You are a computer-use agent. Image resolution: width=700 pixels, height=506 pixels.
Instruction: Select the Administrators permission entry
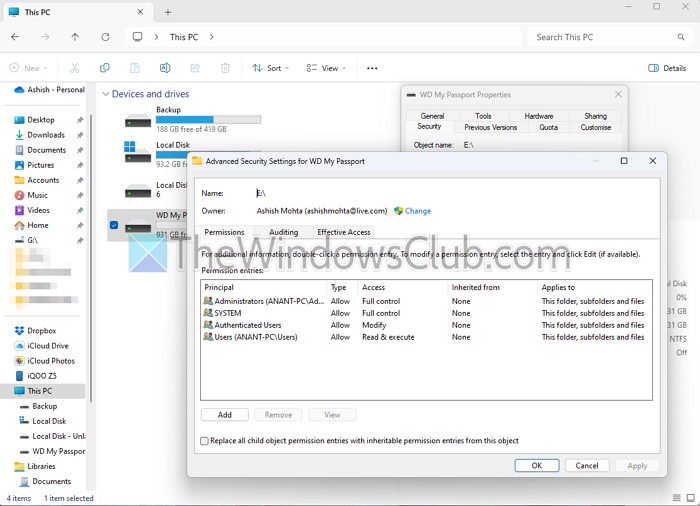click(x=426, y=301)
